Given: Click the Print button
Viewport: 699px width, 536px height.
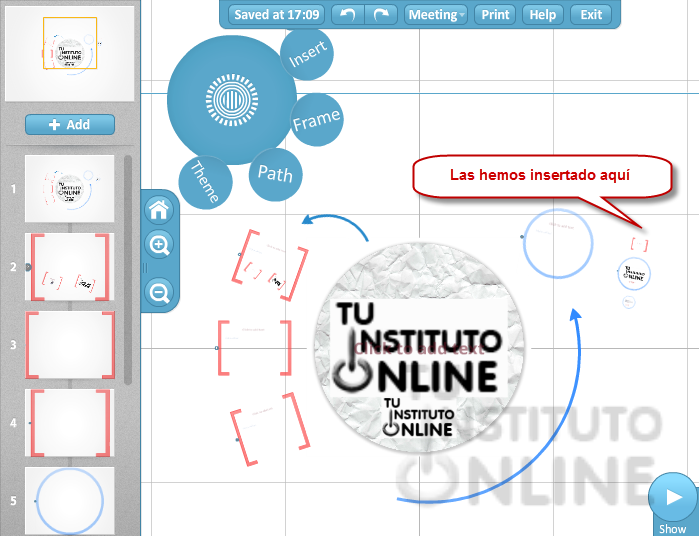Looking at the screenshot, I should (495, 15).
